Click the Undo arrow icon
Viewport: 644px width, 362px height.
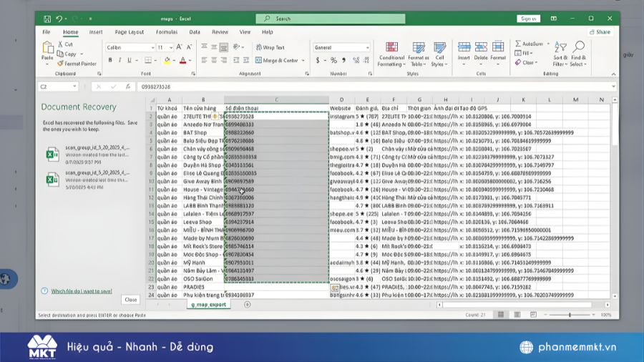(59, 19)
